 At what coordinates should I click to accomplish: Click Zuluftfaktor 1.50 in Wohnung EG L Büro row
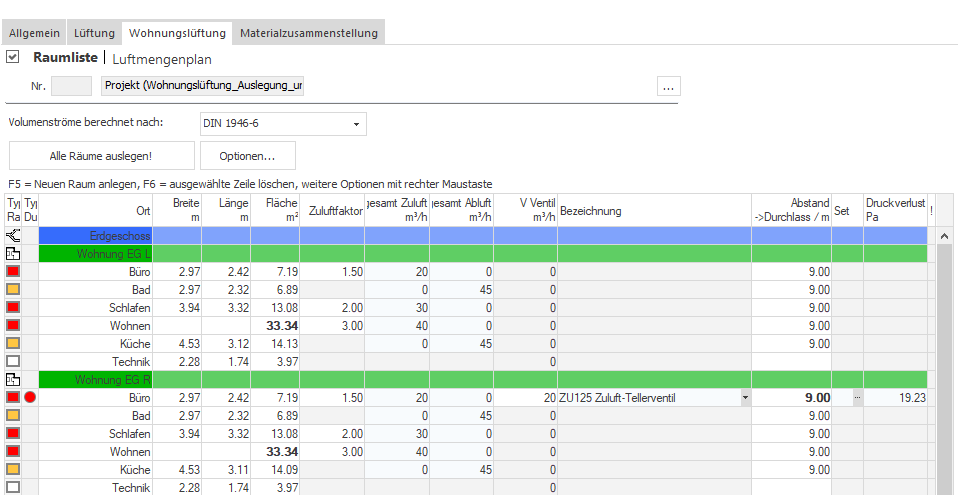coord(332,271)
